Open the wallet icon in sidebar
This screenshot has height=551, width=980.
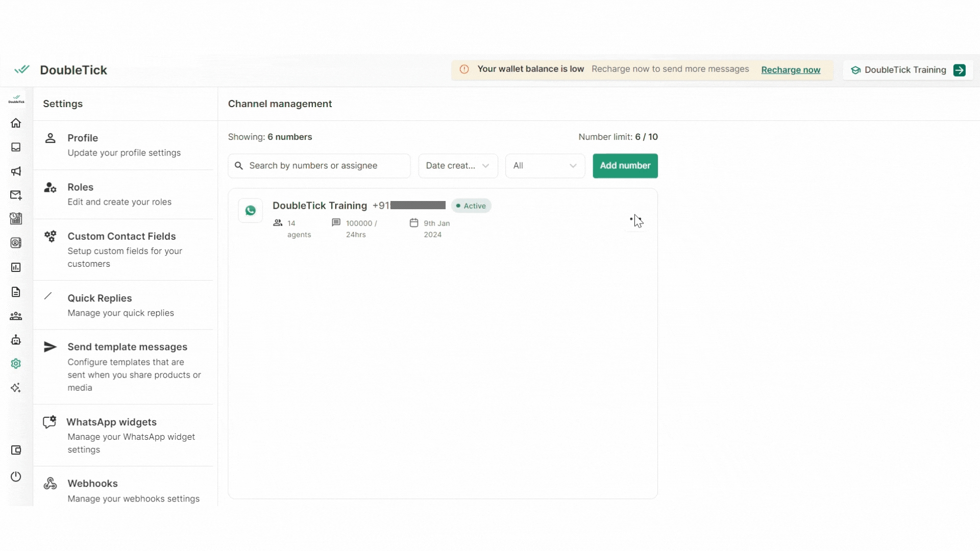tap(16, 450)
